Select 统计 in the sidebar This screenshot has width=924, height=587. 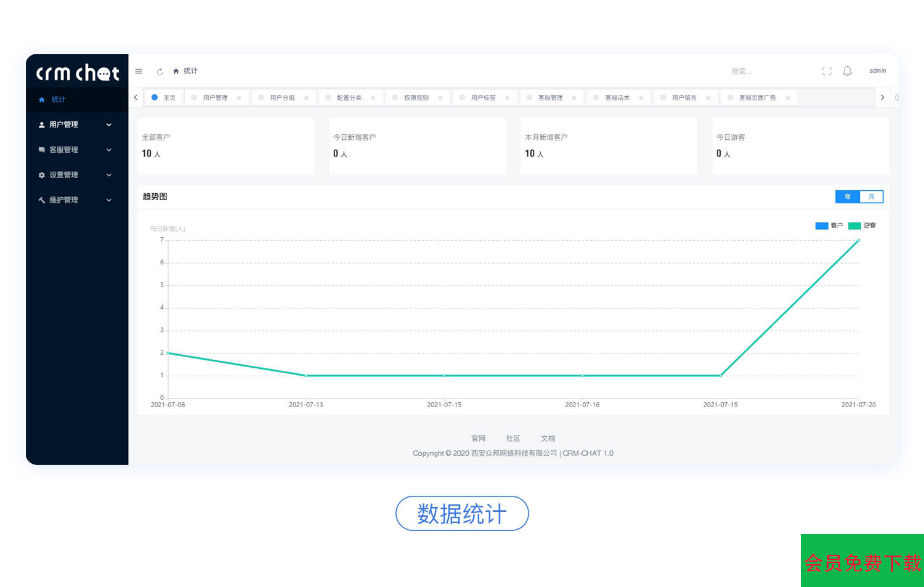tap(58, 100)
